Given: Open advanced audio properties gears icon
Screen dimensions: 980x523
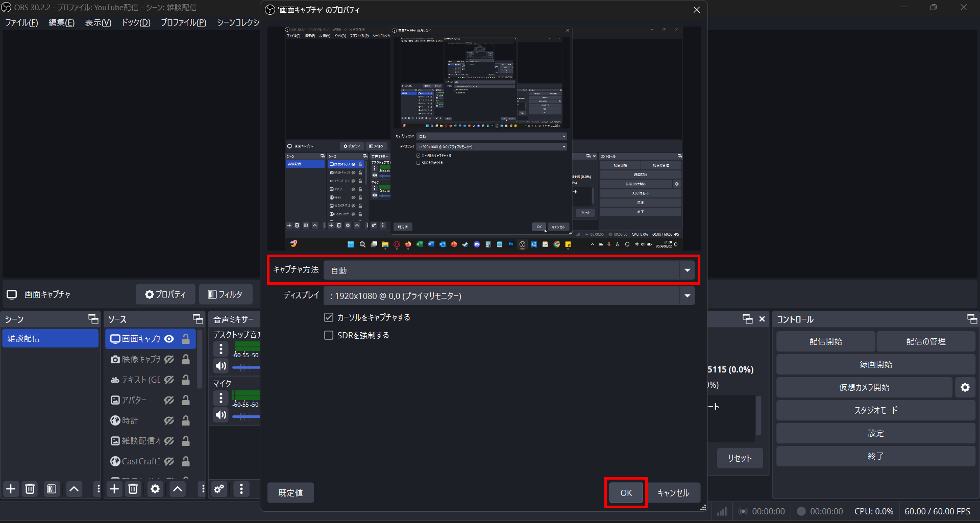Looking at the screenshot, I should point(219,489).
